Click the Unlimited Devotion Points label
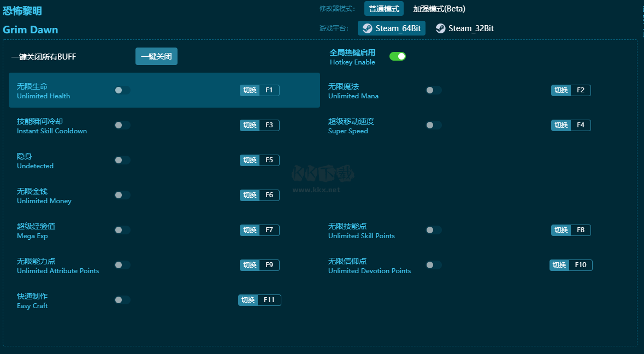 (x=369, y=270)
